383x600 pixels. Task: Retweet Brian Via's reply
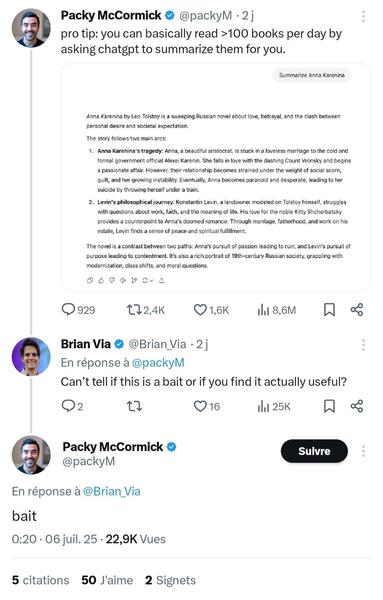(134, 406)
